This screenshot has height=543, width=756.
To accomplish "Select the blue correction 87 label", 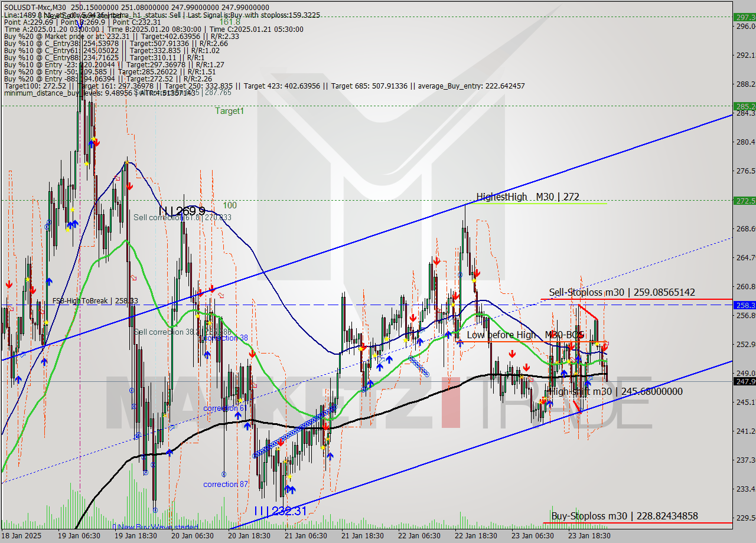I will (224, 484).
